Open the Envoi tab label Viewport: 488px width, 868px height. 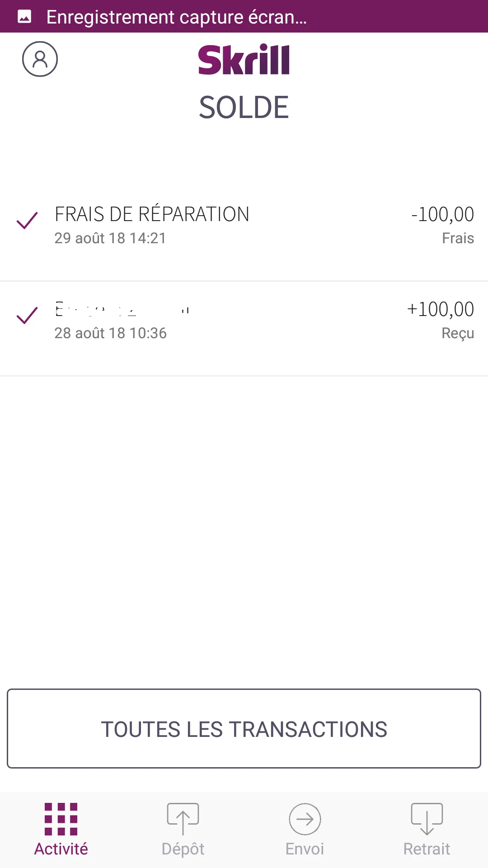pyautogui.click(x=305, y=849)
